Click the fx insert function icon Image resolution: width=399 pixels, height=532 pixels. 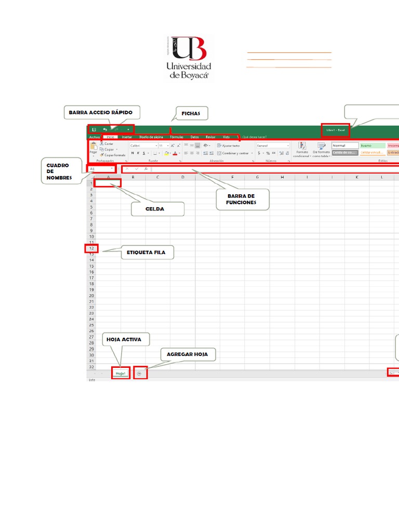click(146, 169)
